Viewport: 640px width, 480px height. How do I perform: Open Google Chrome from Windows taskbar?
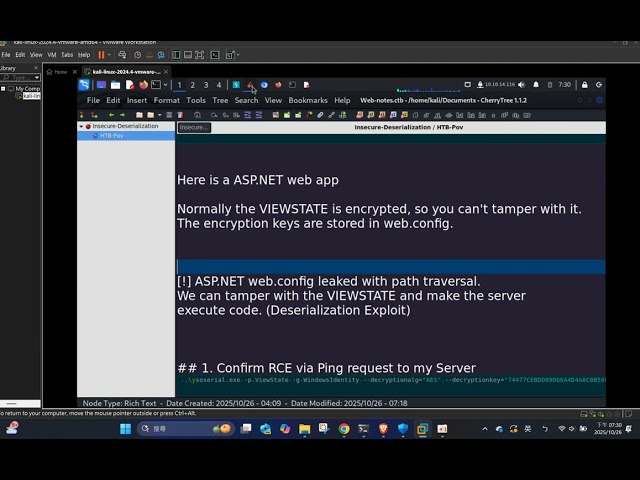[x=344, y=429]
